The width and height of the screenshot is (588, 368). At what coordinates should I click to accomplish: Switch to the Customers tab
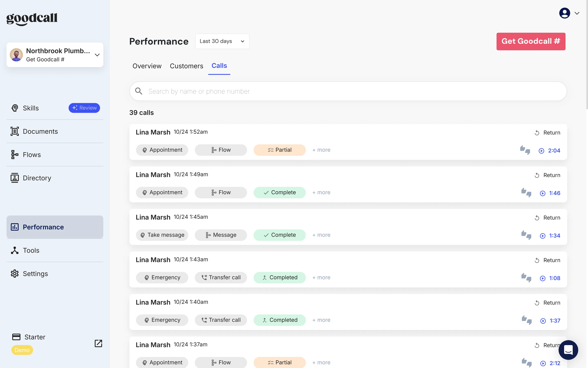coord(186,66)
